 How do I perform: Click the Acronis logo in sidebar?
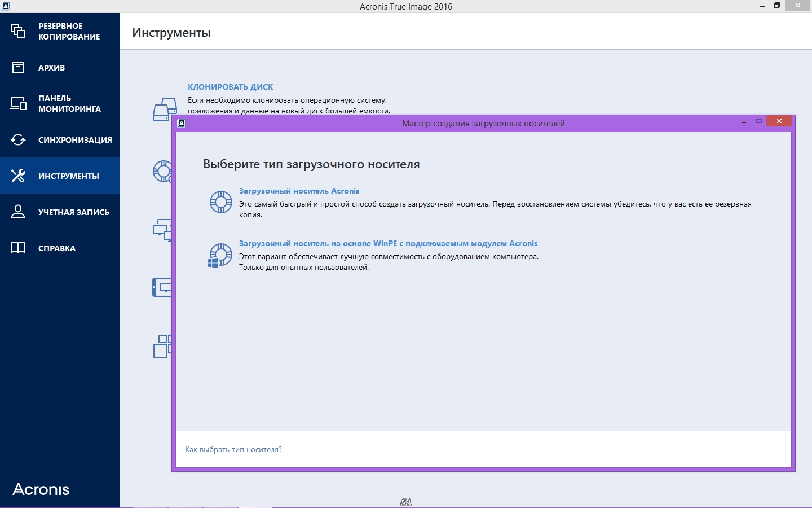41,489
